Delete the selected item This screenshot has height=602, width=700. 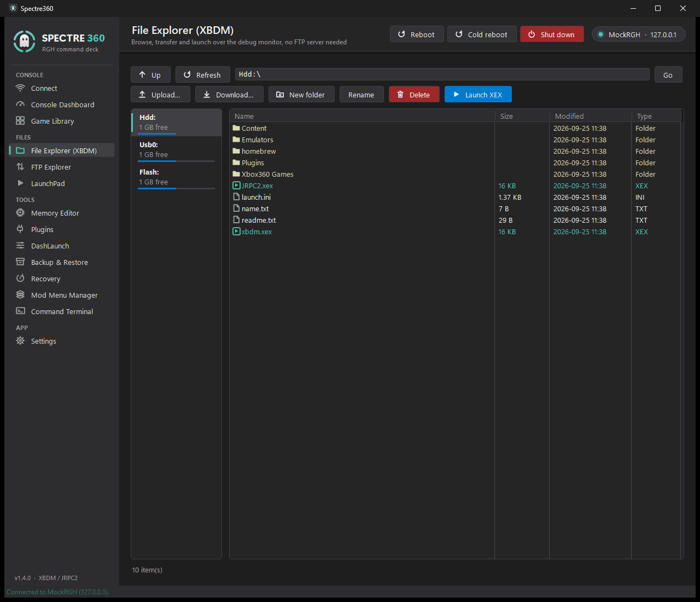[x=414, y=95]
